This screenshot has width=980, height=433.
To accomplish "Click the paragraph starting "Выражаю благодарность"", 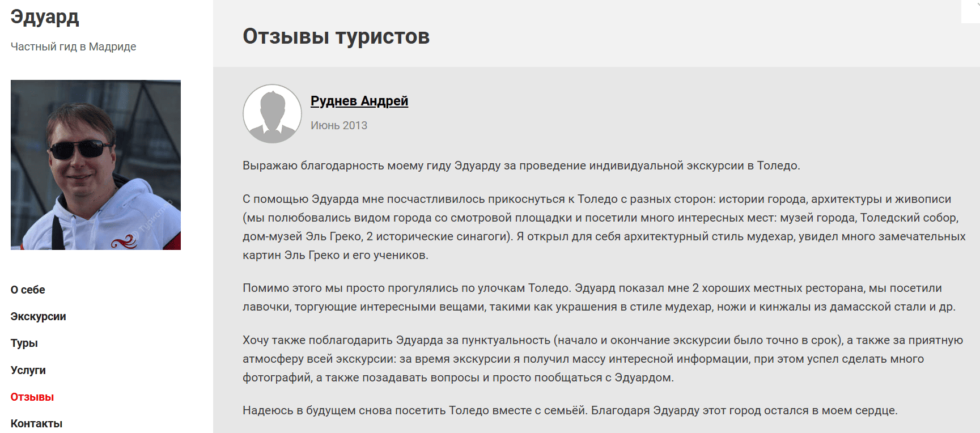I will [521, 165].
